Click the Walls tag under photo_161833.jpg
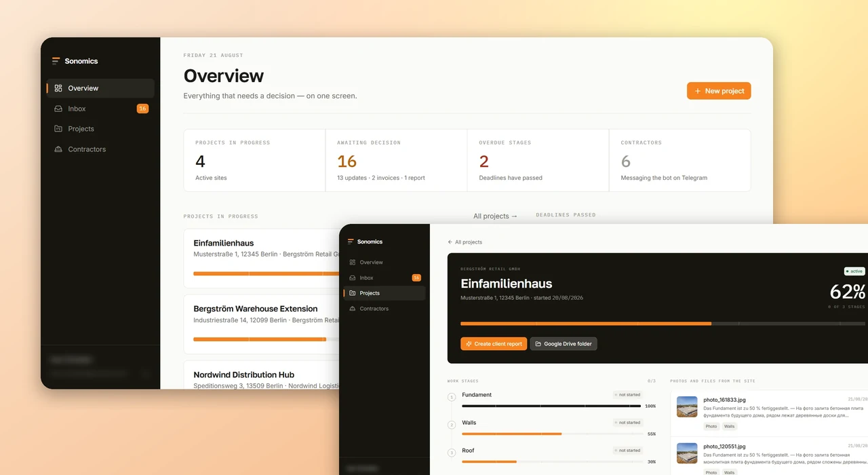 tap(729, 427)
